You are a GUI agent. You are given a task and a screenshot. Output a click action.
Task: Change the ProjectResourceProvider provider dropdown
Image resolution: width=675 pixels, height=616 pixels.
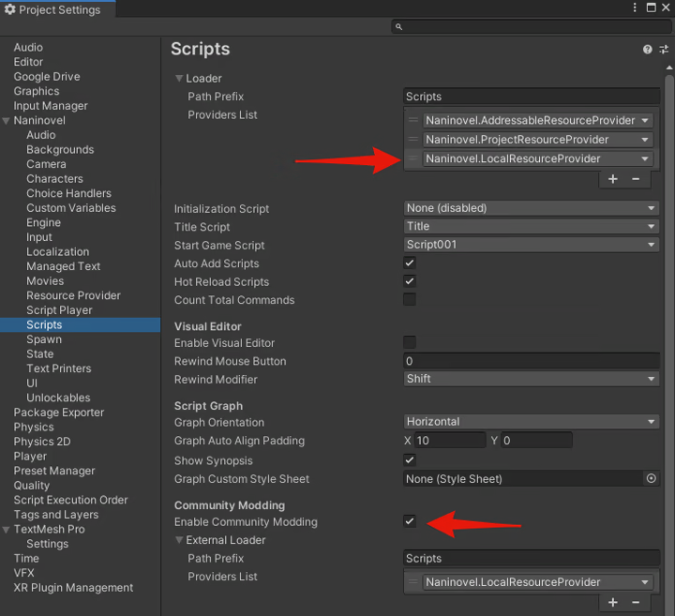pos(538,140)
